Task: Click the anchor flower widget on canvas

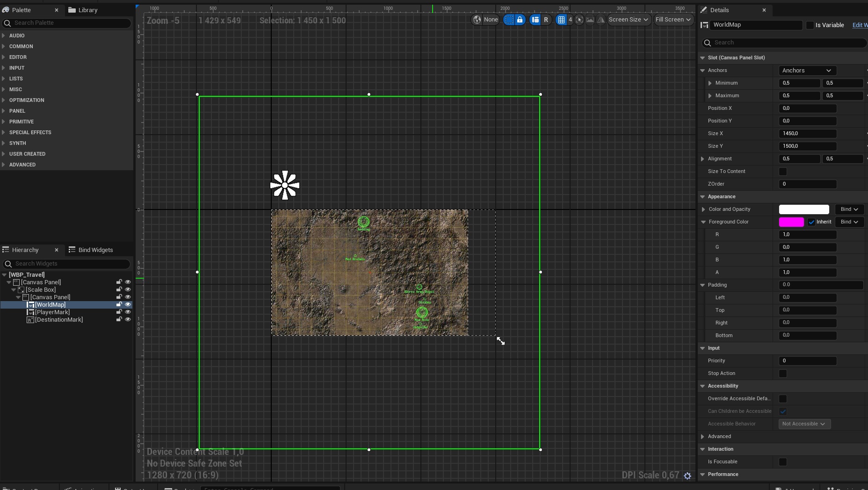Action: pos(285,185)
